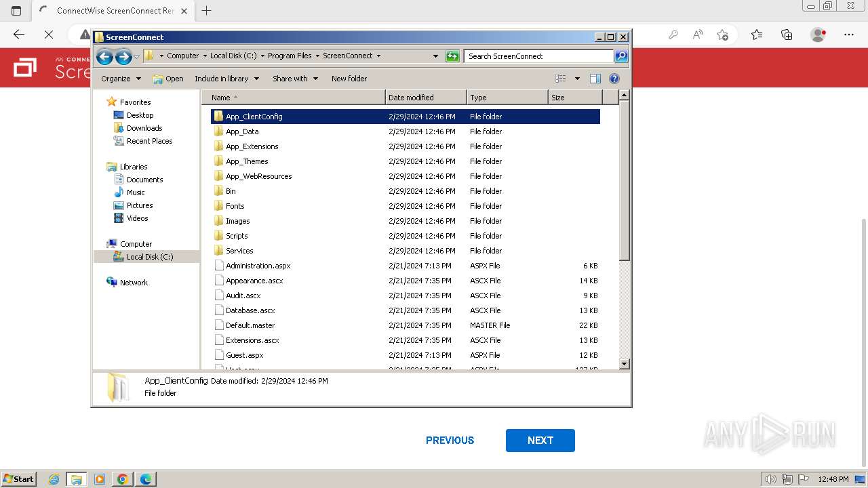Screen dimensions: 868x488
Task: Open Edge profile avatar icon
Action: (x=818, y=35)
